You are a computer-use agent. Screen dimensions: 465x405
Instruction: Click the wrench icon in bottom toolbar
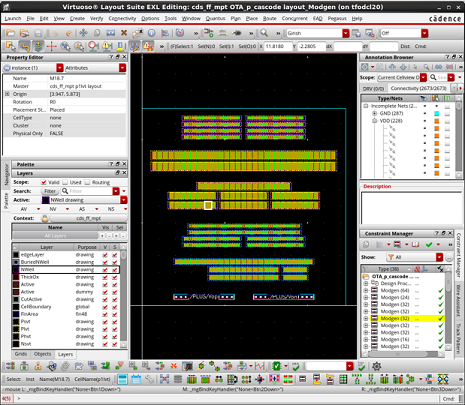point(149,379)
